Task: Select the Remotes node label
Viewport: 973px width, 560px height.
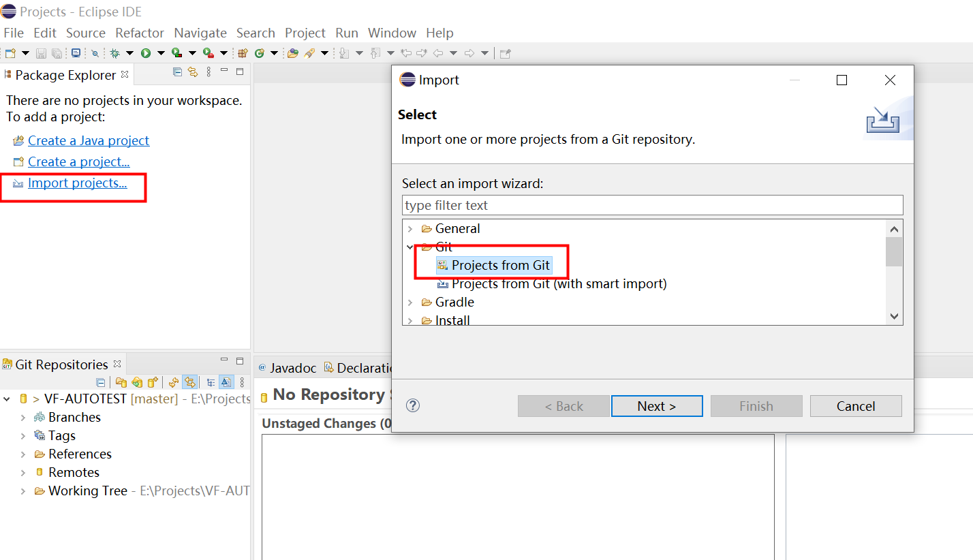Action: (x=74, y=473)
